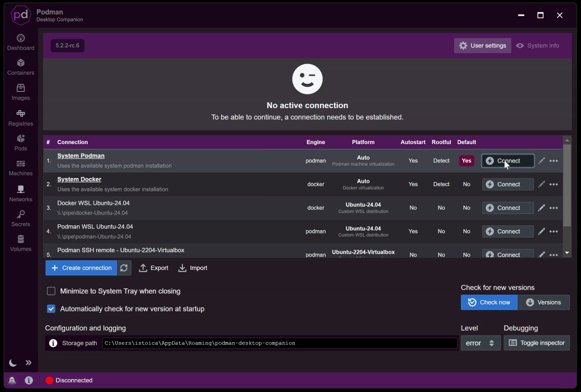
Task: Uncheck automatic new version check at startup
Action: point(51,309)
